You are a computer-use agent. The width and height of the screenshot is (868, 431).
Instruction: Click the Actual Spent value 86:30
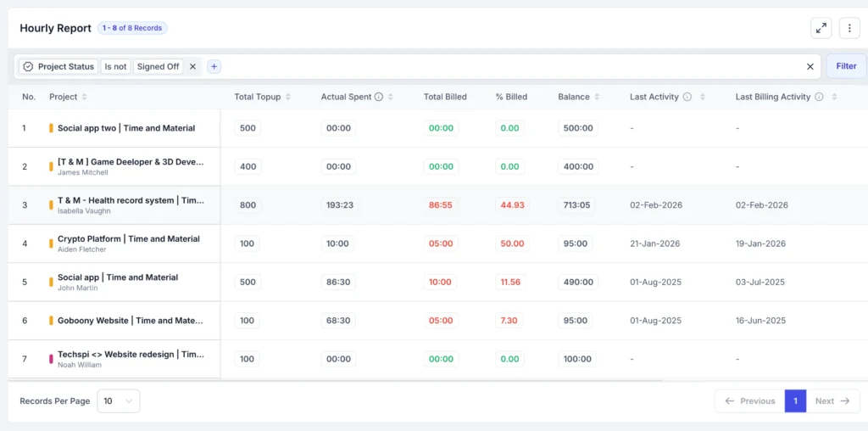pyautogui.click(x=338, y=282)
